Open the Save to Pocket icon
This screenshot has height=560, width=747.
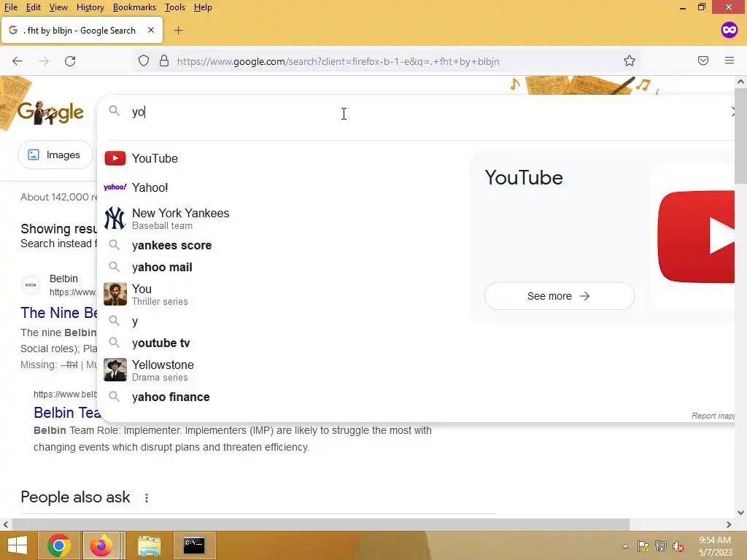point(703,61)
